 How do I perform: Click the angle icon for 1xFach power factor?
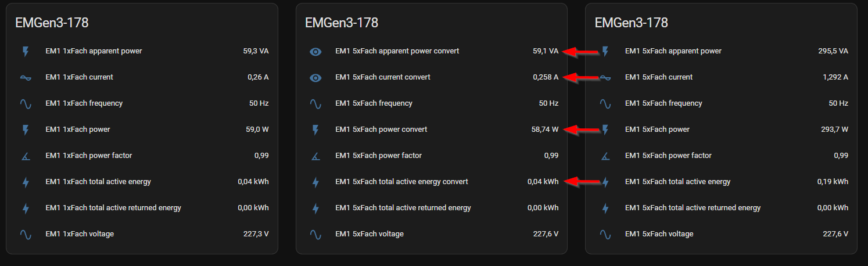[25, 156]
